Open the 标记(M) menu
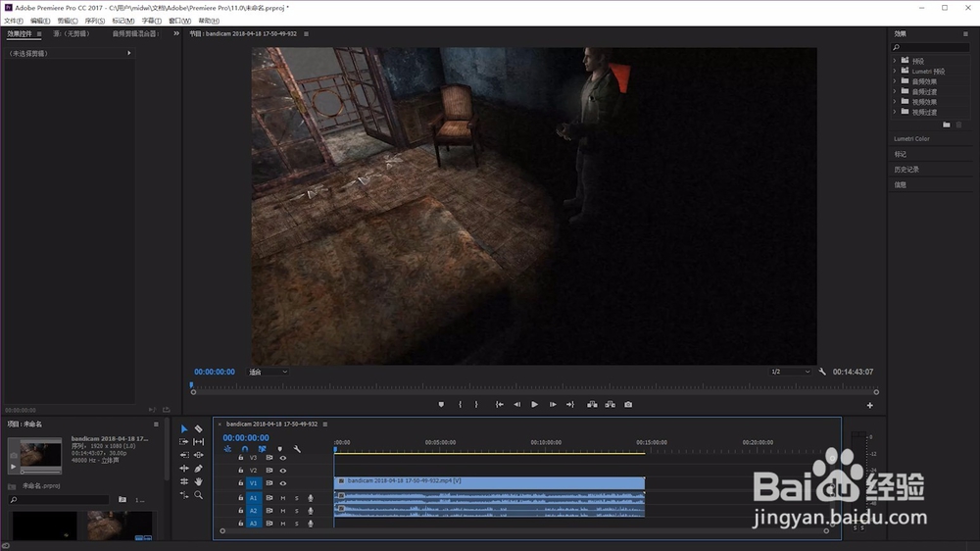The width and height of the screenshot is (980, 551). (x=123, y=21)
